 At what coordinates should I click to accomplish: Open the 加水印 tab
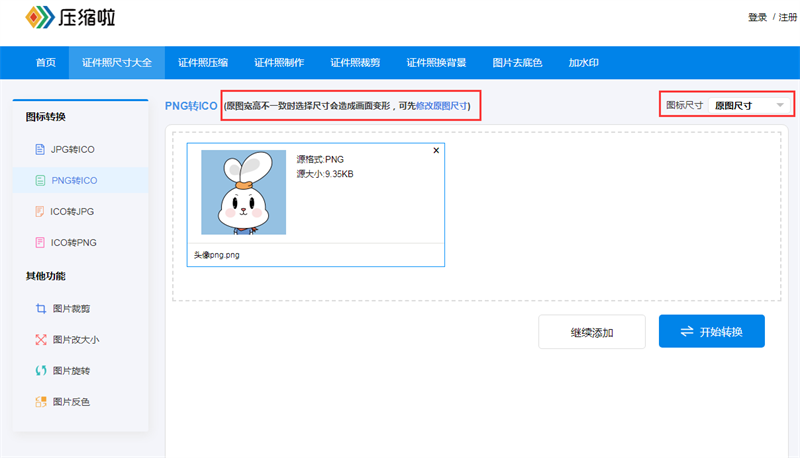click(x=584, y=63)
